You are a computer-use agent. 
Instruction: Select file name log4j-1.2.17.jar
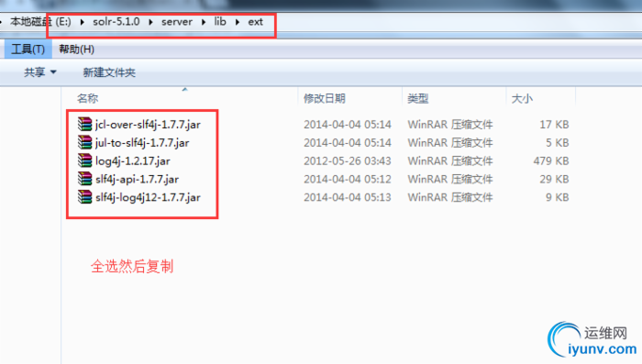133,161
